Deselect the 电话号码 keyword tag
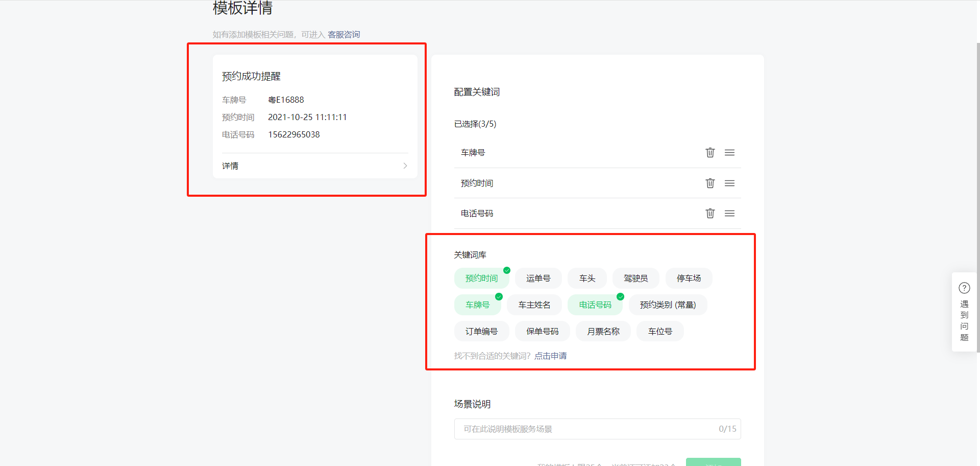Viewport: 980px width, 466px height. [x=595, y=305]
